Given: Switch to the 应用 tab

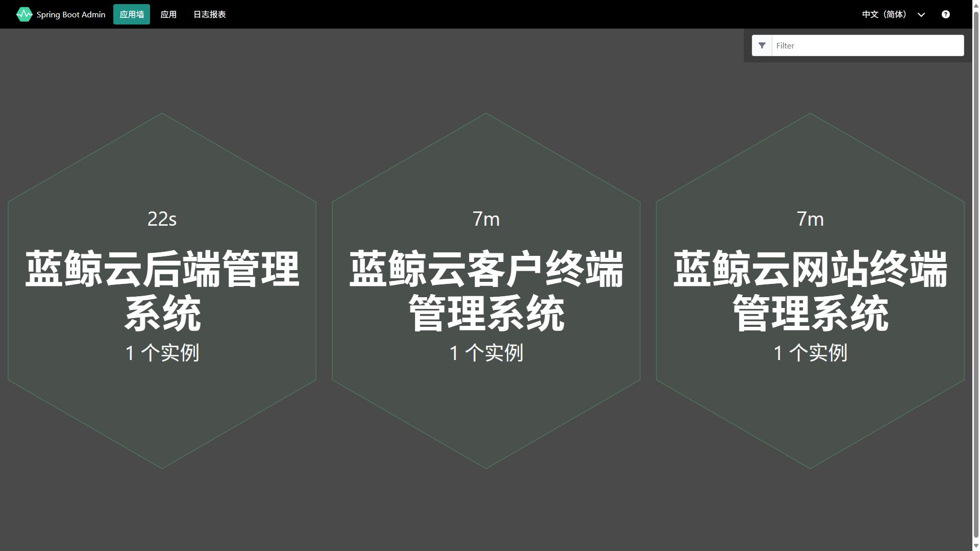Looking at the screenshot, I should point(168,14).
